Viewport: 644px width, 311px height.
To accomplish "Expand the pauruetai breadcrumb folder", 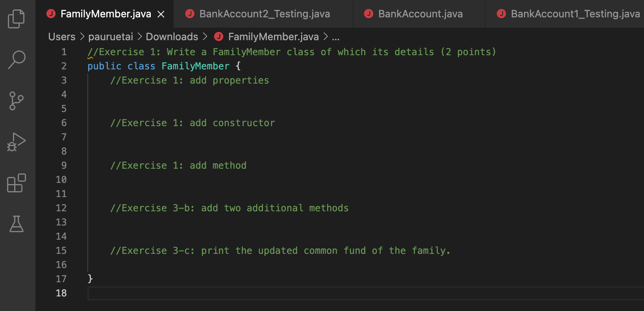I will (111, 37).
